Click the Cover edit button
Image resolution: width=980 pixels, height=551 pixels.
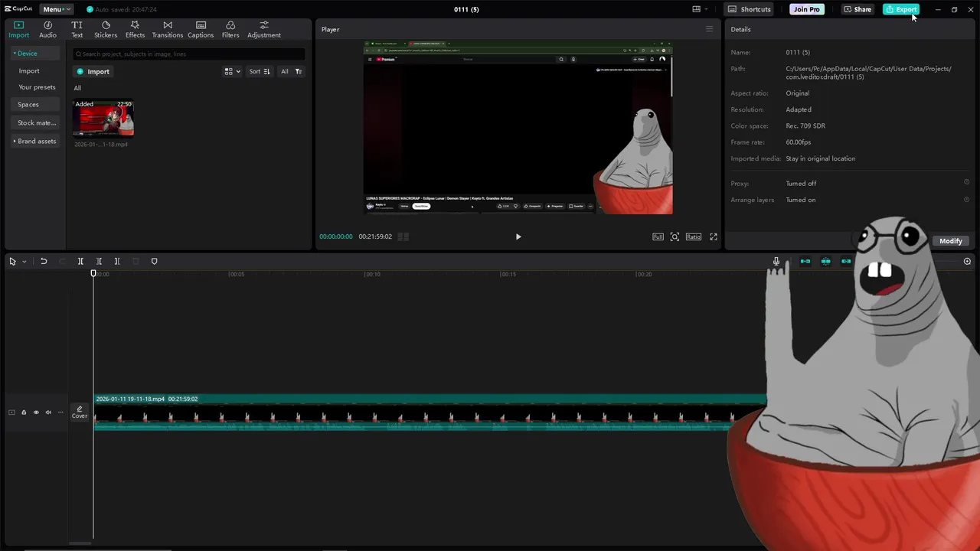click(80, 412)
